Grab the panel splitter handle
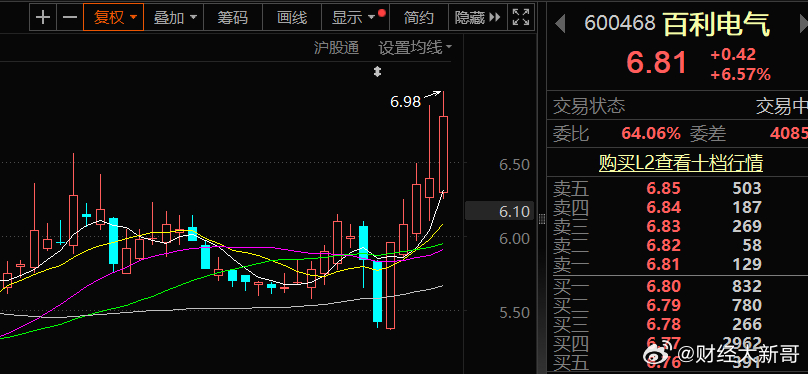Image resolution: width=808 pixels, height=374 pixels. (542, 219)
